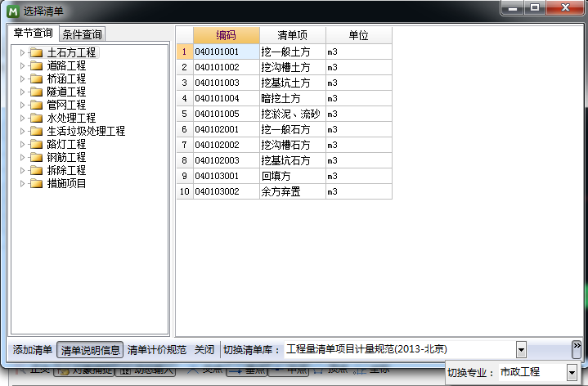This screenshot has height=386, width=588.
Task: Click the 隧道工程 folder icon
Action: (36, 92)
